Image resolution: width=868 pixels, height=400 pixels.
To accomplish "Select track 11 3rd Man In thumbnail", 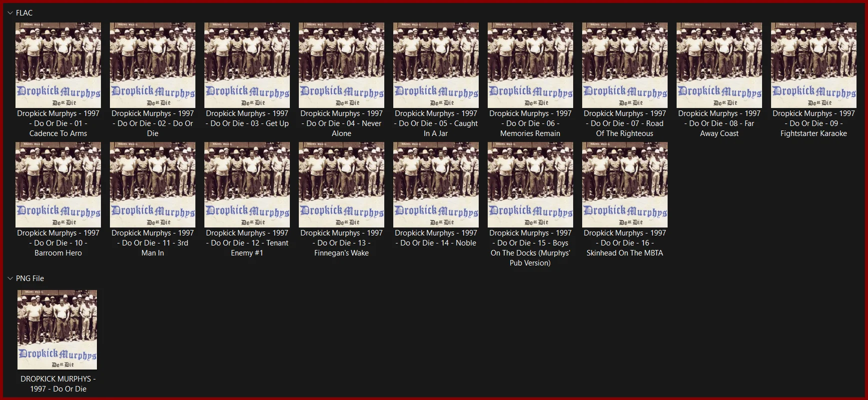I will pos(152,184).
